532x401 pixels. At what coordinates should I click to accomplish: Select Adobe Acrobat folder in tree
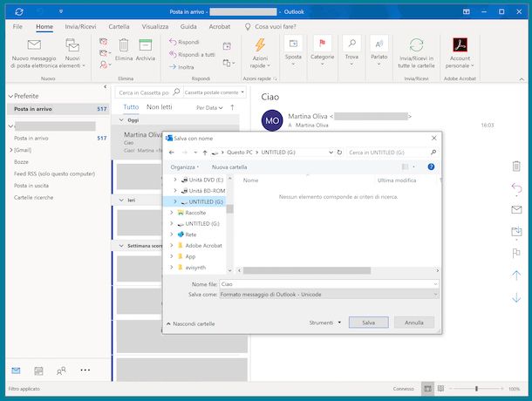click(x=203, y=246)
